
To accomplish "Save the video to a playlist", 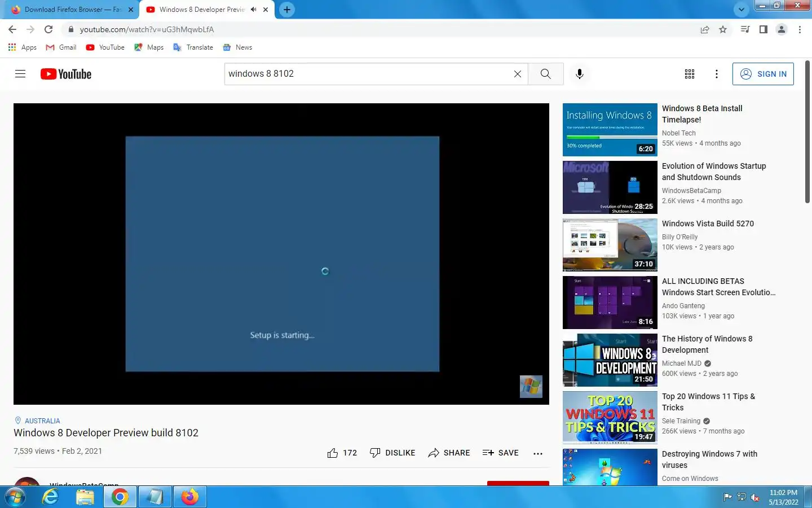I will (x=500, y=453).
